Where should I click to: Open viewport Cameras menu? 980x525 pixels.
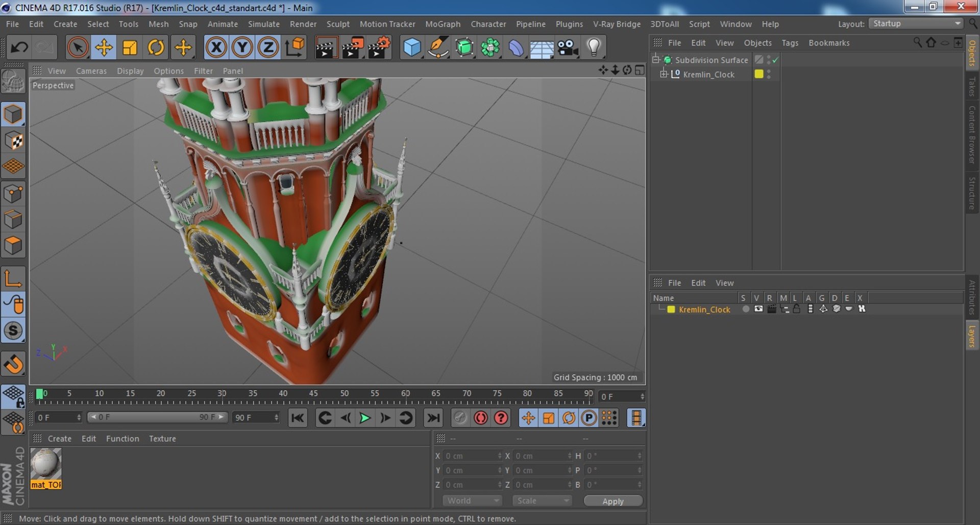click(91, 71)
